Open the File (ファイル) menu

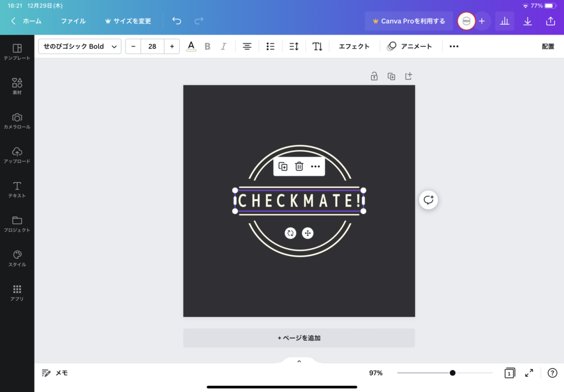(73, 21)
